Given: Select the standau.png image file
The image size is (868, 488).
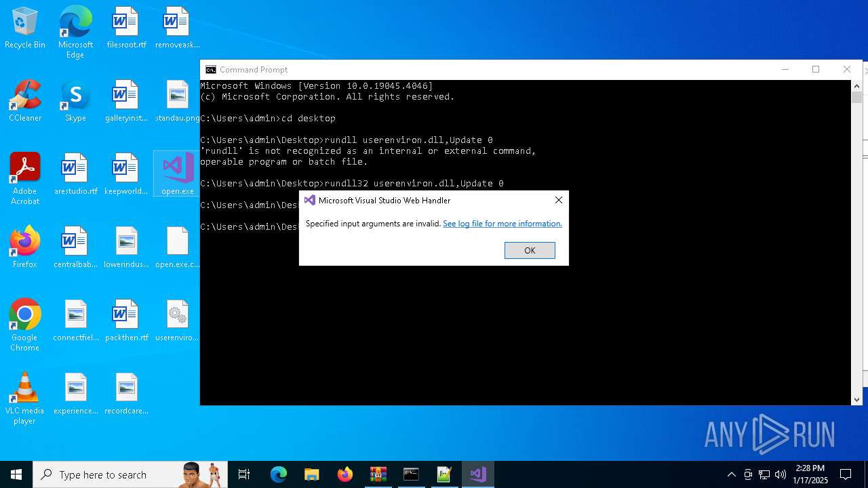Looking at the screenshot, I should click(x=177, y=102).
